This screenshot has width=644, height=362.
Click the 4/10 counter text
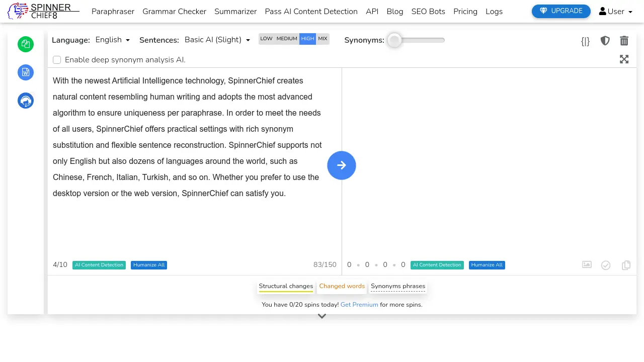pos(60,264)
